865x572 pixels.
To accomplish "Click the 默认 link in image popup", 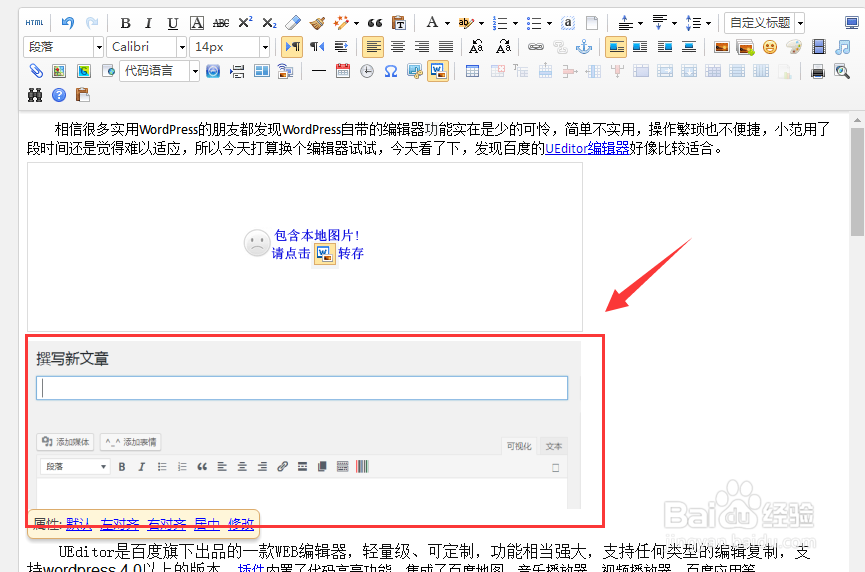I will coord(79,523).
